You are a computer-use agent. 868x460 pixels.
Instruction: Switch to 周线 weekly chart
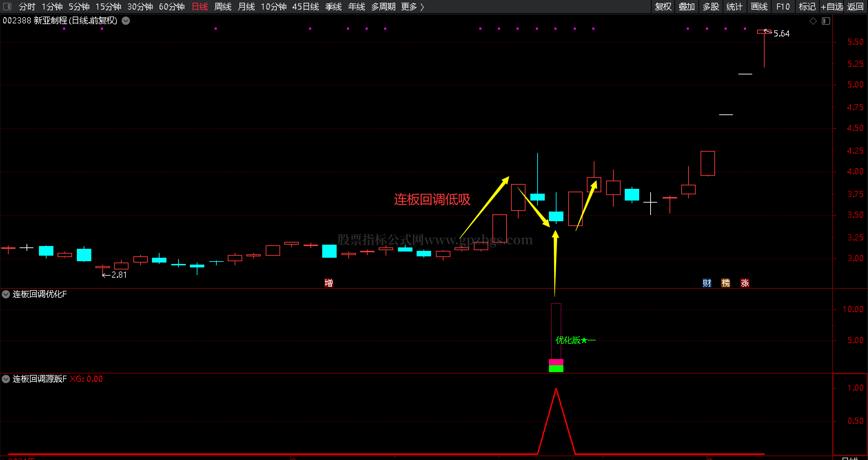[223, 7]
